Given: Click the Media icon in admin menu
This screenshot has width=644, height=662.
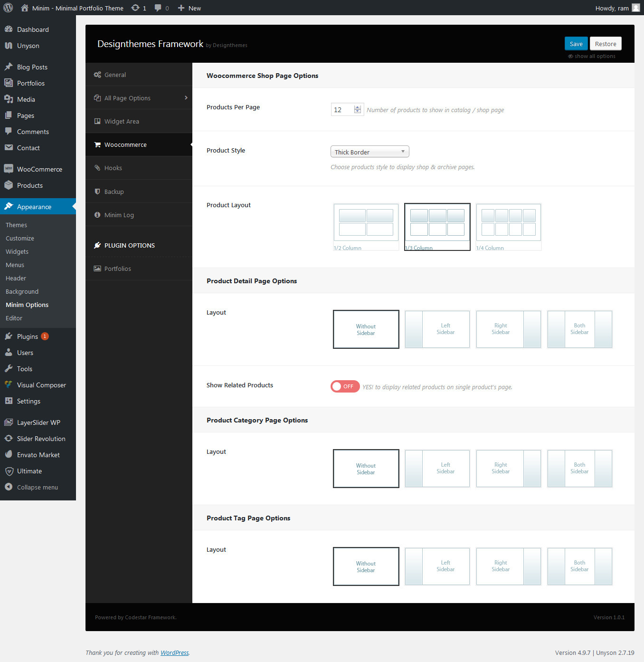Looking at the screenshot, I should pos(9,99).
